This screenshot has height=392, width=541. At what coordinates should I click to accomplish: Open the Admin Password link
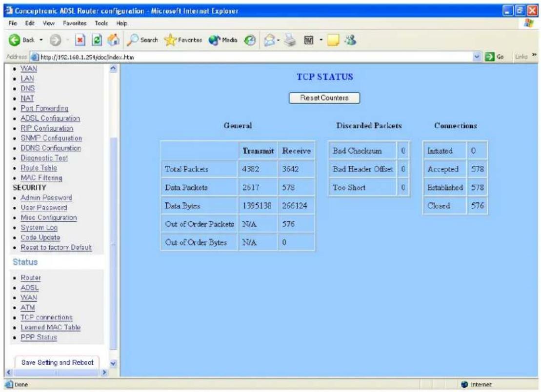point(46,198)
